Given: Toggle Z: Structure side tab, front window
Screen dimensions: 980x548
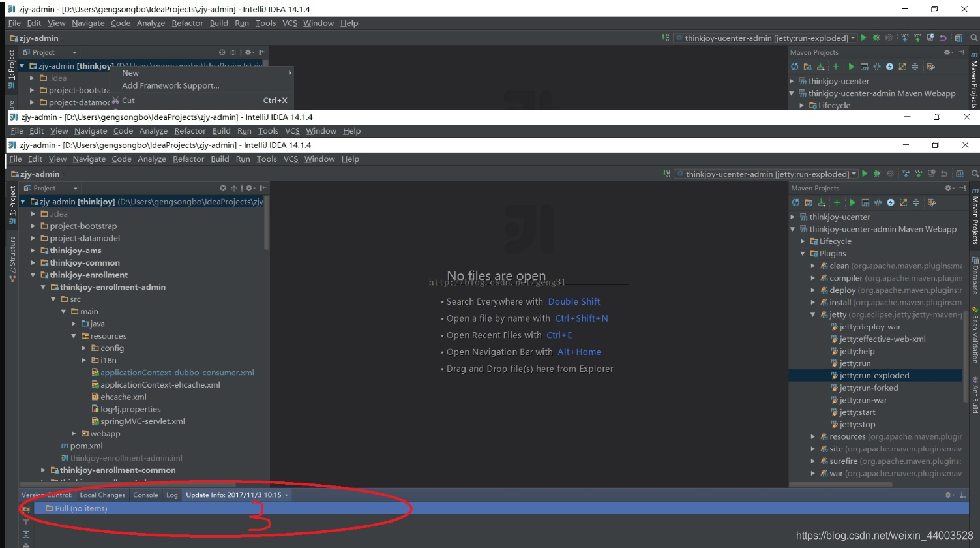Looking at the screenshot, I should [x=12, y=259].
